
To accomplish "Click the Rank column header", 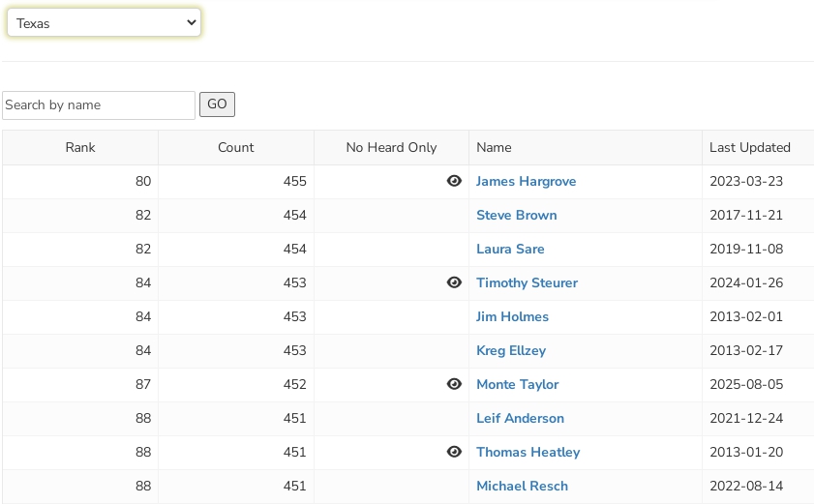I will point(80,148).
